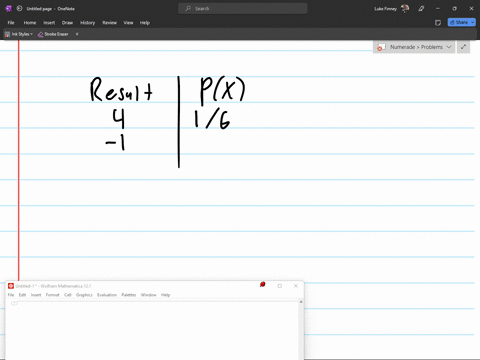480x360 pixels.
Task: Expand the quick access toolbar customize arrow
Action: [77, 34]
